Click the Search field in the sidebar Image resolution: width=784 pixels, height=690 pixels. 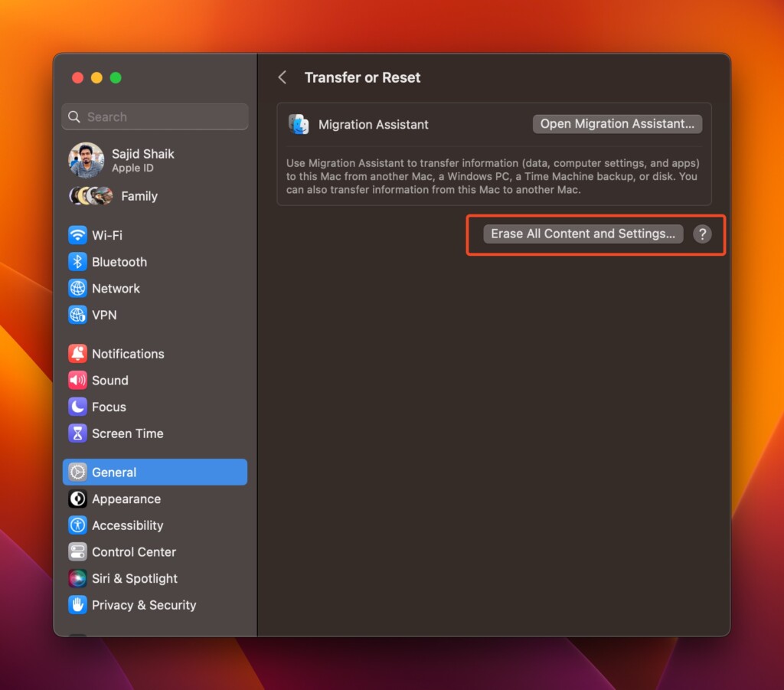(x=155, y=116)
